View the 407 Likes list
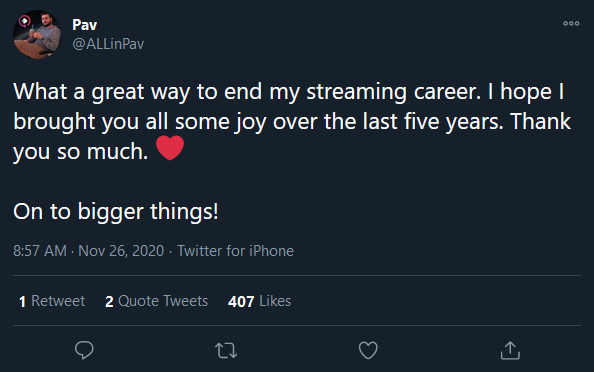 (x=259, y=301)
